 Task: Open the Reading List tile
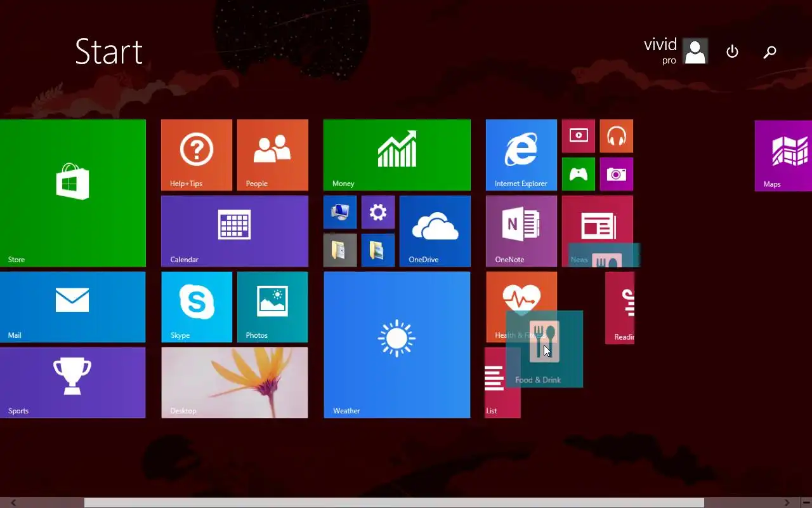click(620, 308)
